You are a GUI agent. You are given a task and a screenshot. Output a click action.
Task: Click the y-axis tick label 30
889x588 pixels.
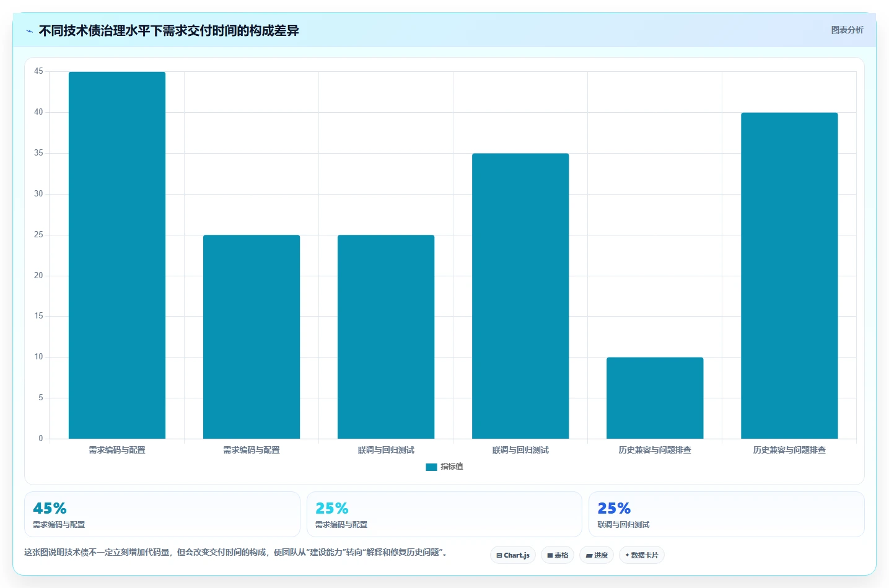tap(38, 194)
